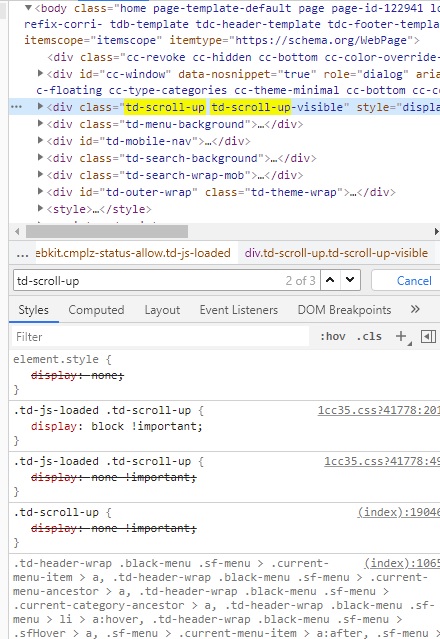Open the Event Listeners tab
The height and width of the screenshot is (639, 440).
[x=239, y=310]
